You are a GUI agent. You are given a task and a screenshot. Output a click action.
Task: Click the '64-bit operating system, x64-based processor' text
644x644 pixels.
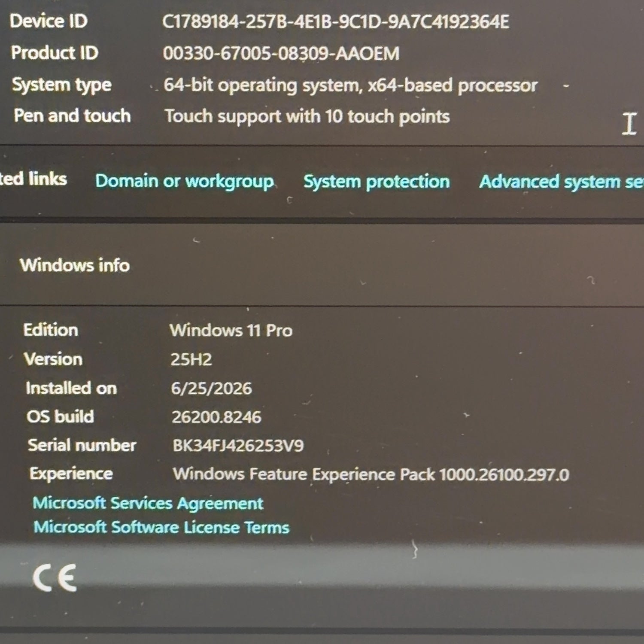coord(351,85)
